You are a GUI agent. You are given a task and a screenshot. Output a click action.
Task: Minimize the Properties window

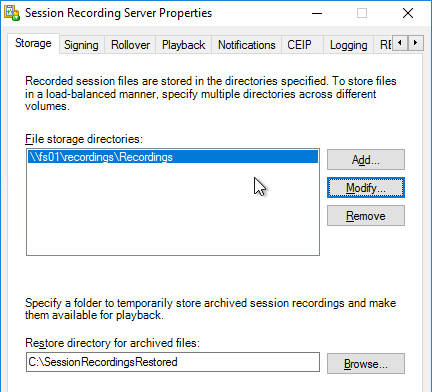click(317, 13)
